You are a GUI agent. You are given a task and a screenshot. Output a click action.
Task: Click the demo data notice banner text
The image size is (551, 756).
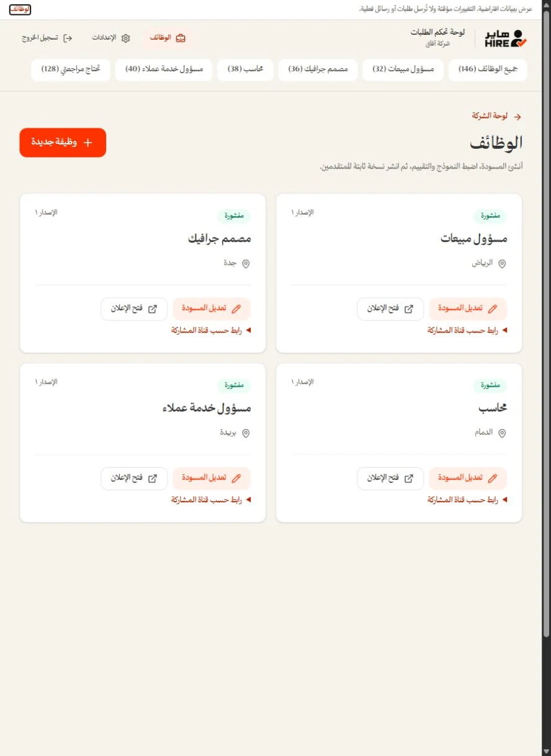tap(446, 9)
